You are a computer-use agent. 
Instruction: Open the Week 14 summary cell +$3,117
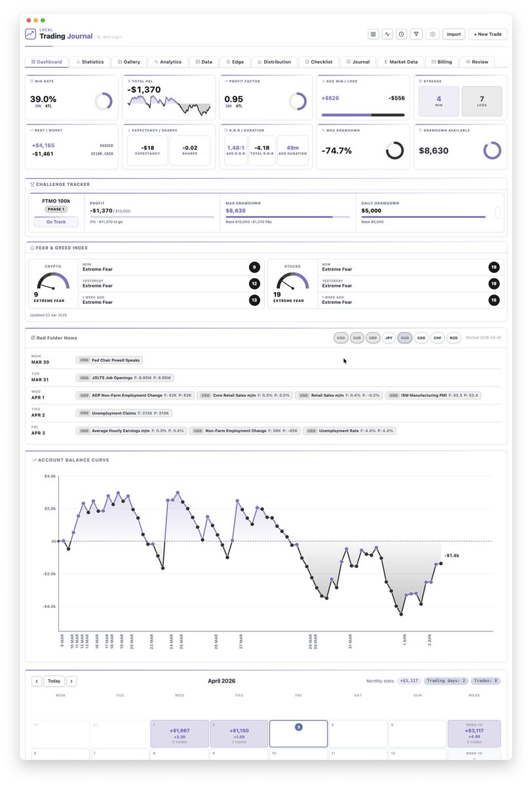point(474,734)
